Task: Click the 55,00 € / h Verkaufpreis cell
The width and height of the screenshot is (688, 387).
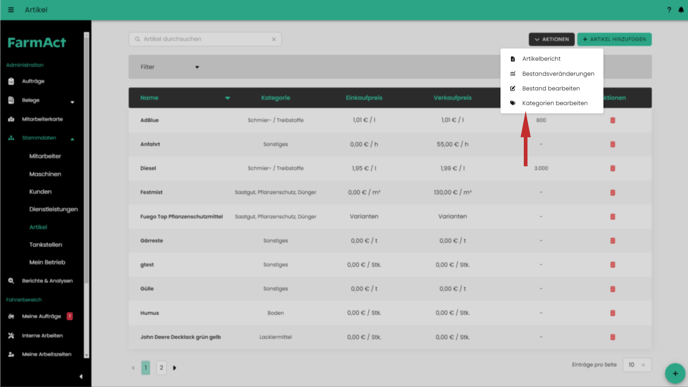Action: tap(452, 144)
